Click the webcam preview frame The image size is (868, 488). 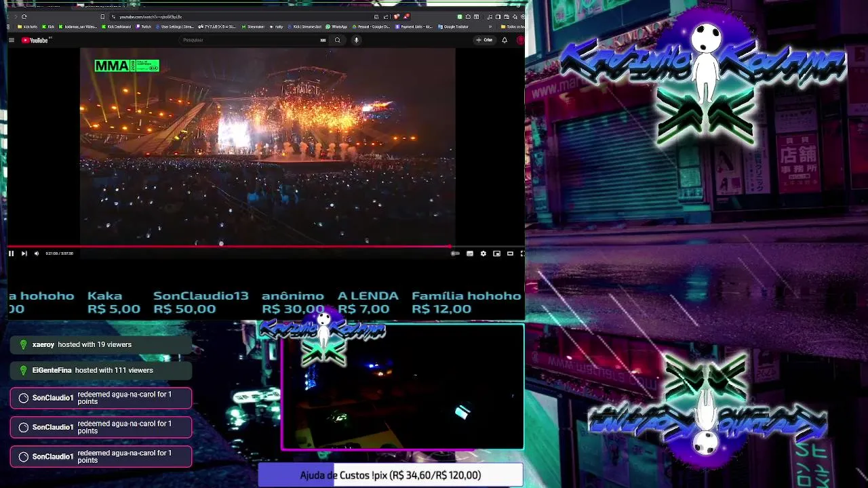[x=403, y=388]
